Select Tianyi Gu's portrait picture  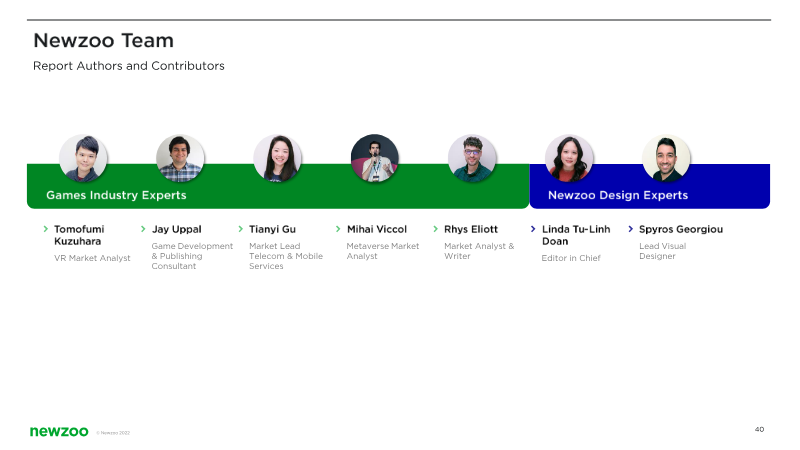pyautogui.click(x=277, y=158)
